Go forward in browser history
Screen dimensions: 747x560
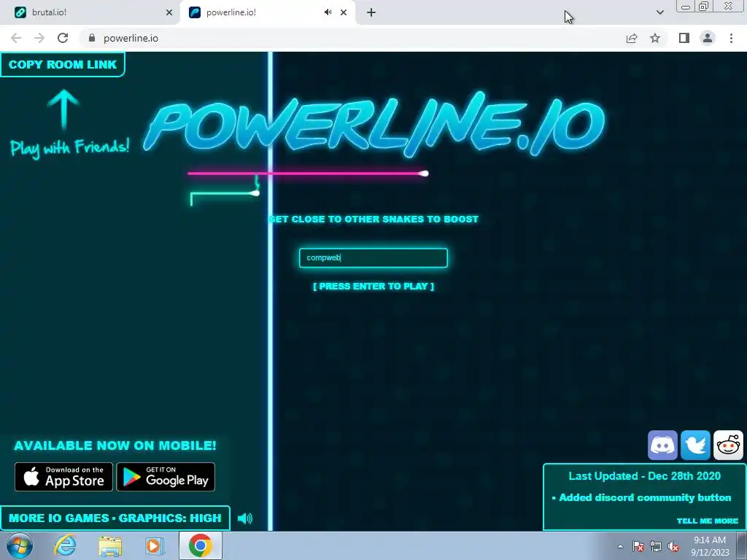coord(39,38)
